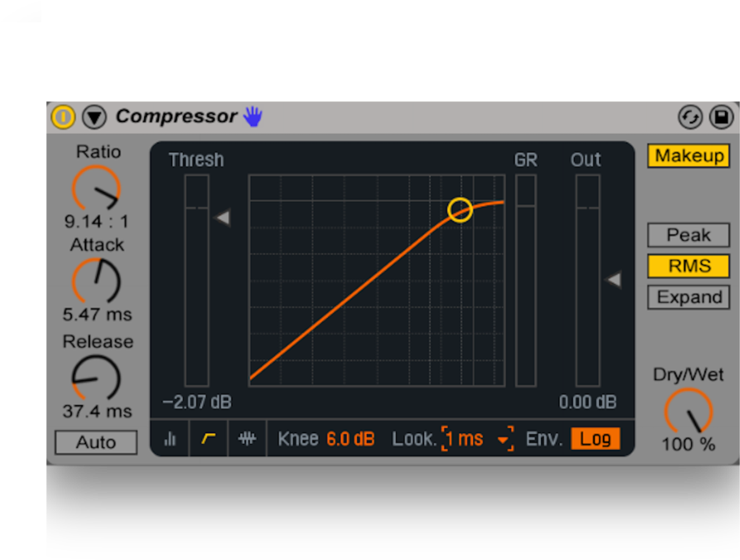Click the Attack knob
This screenshot has width=740, height=560.
click(x=96, y=281)
